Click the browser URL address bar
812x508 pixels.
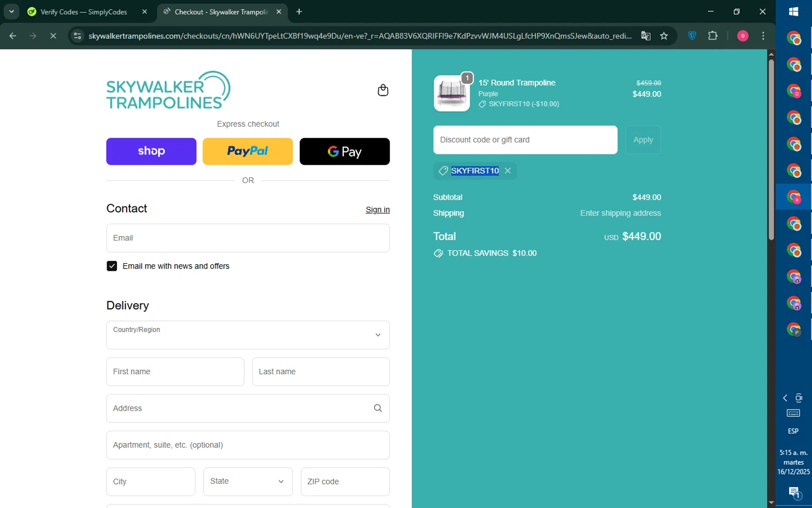coord(360,36)
